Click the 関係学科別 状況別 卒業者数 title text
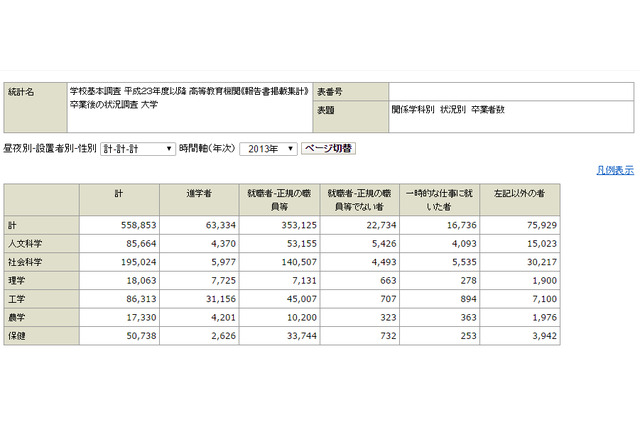The width and height of the screenshot is (640, 426). 448,109
